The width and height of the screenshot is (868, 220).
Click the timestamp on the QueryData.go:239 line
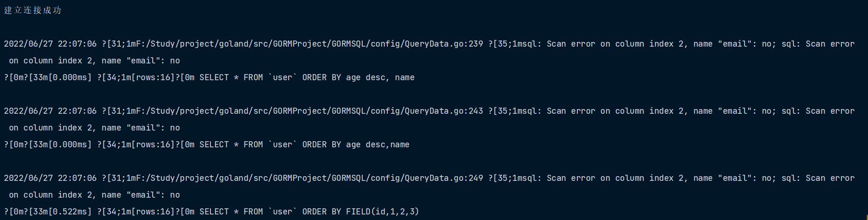pyautogui.click(x=50, y=44)
